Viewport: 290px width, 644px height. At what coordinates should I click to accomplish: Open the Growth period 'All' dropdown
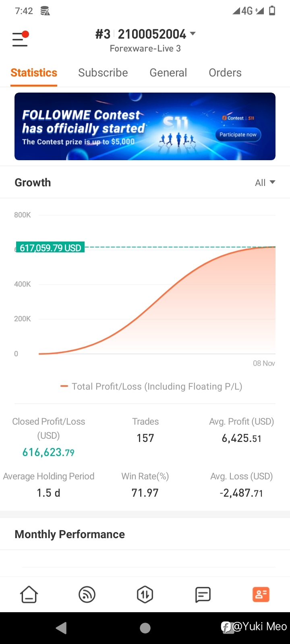[265, 183]
